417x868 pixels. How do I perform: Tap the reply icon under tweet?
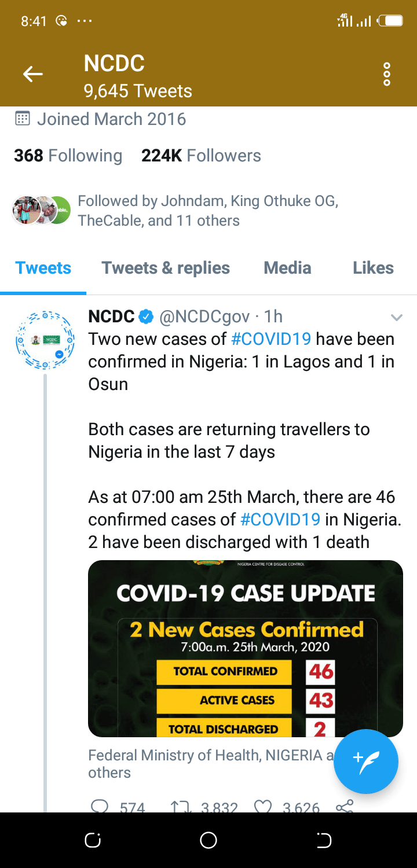coord(100,807)
